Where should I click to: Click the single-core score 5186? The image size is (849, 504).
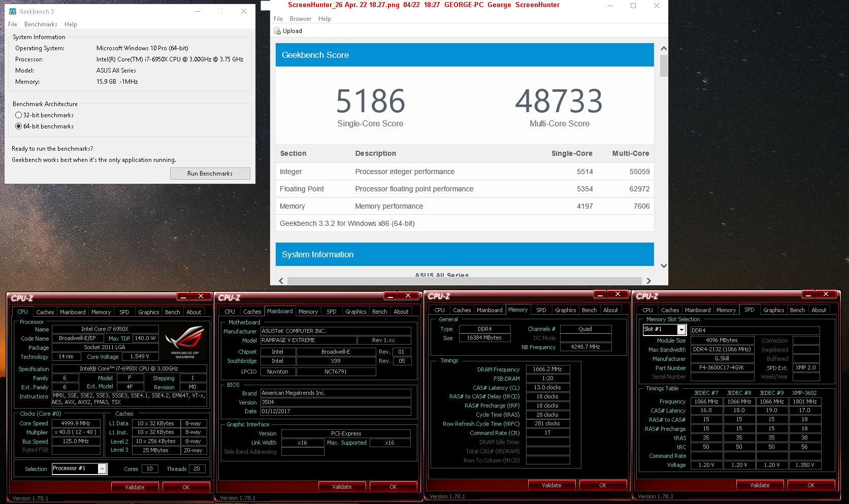(370, 100)
